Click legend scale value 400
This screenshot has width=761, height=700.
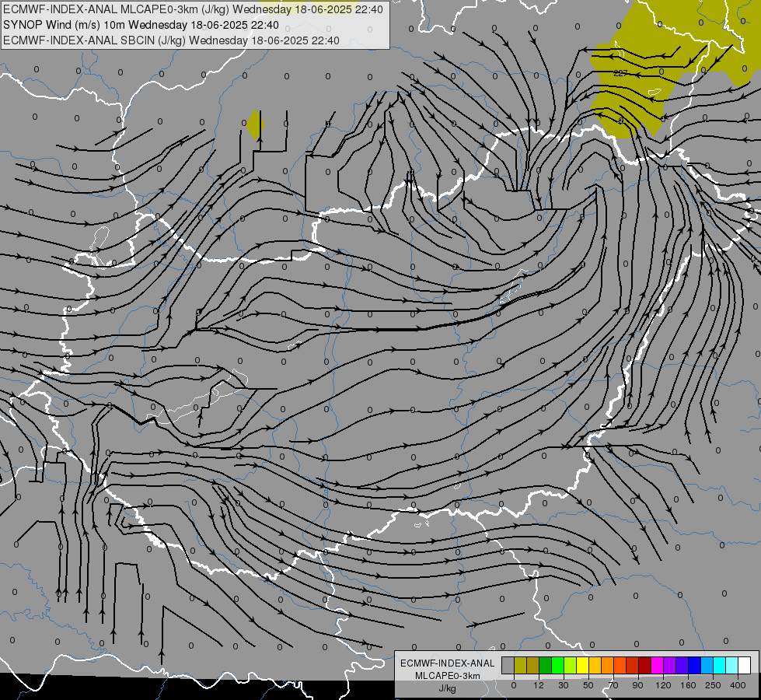point(738,685)
